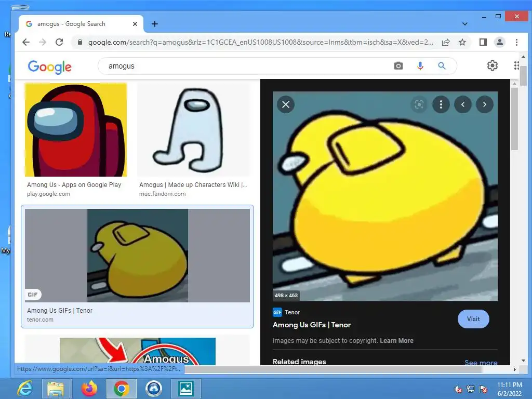Start voice search with microphone icon
Image resolution: width=532 pixels, height=399 pixels.
420,66
